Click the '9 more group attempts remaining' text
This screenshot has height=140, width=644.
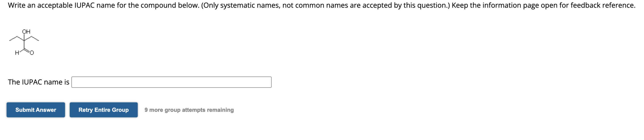click(189, 109)
